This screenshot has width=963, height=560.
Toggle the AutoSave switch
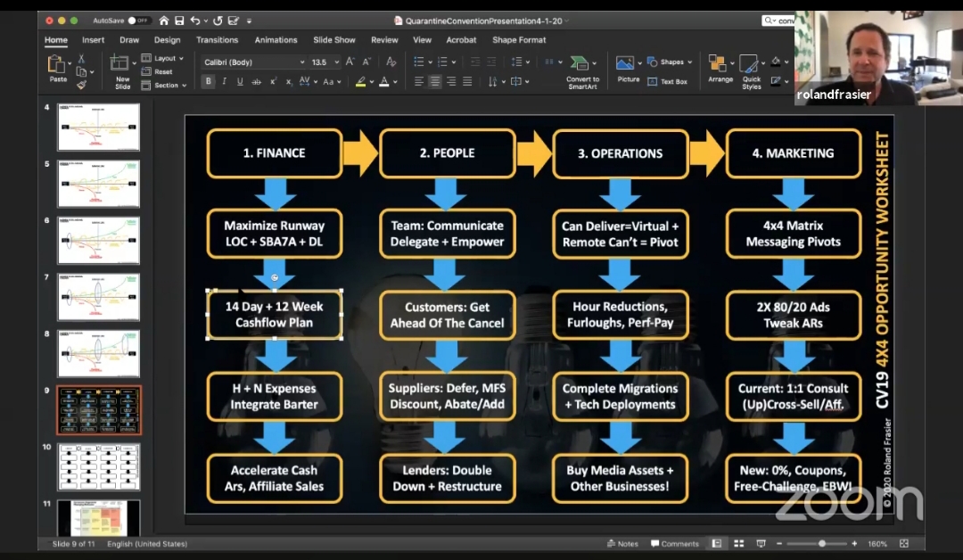click(139, 21)
